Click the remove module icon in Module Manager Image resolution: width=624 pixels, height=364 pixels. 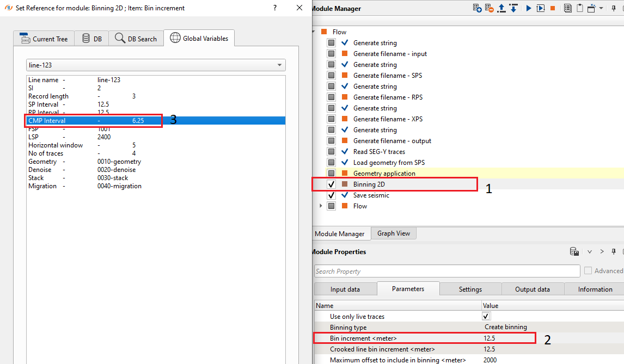(x=489, y=8)
